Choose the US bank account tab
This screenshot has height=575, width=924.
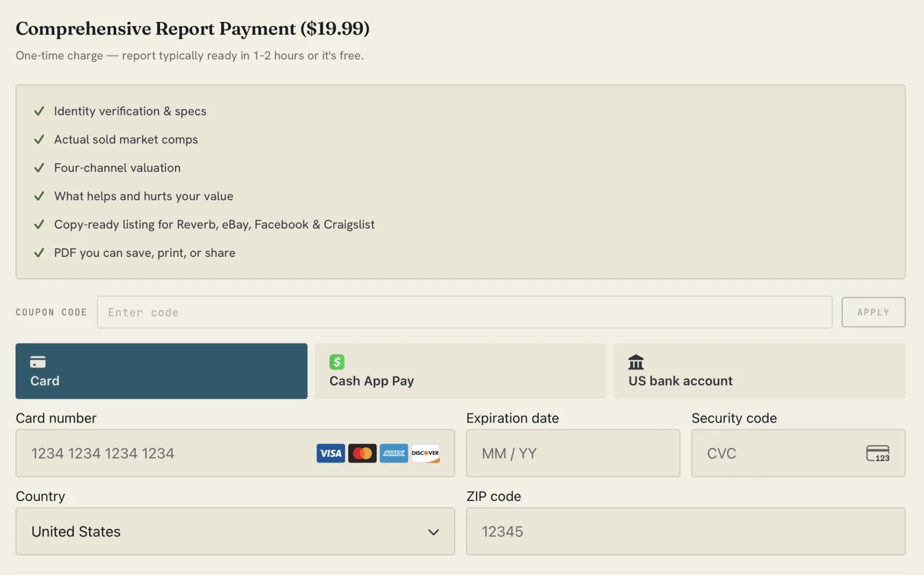pyautogui.click(x=759, y=371)
